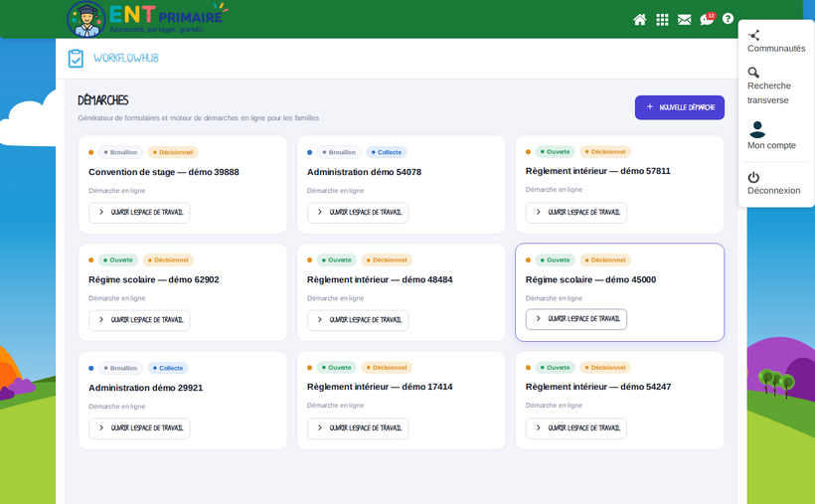Click Décisionnel badge on Régime scolaire 62902
This screenshot has width=815, height=504.
[x=168, y=260]
